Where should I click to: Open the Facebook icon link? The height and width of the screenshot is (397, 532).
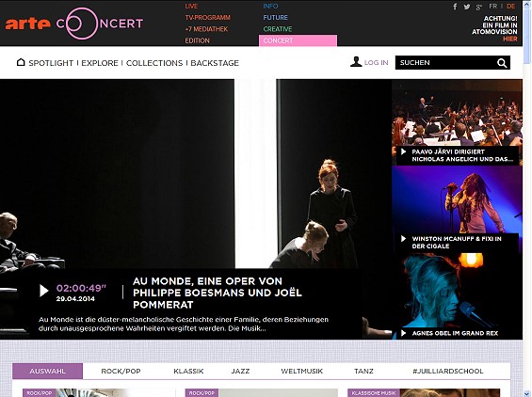click(455, 7)
